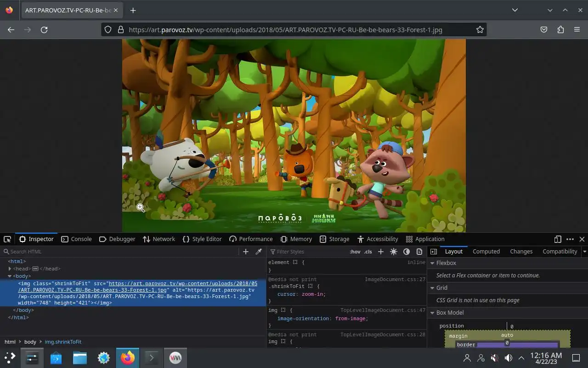Open the file manager from taskbar
This screenshot has height=368, width=588.
tap(80, 357)
